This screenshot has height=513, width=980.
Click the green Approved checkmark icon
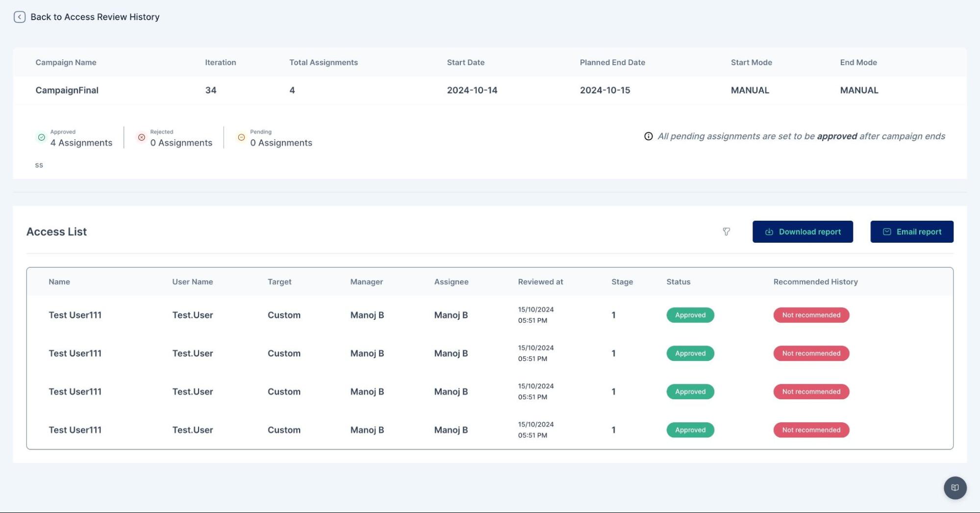pyautogui.click(x=42, y=137)
